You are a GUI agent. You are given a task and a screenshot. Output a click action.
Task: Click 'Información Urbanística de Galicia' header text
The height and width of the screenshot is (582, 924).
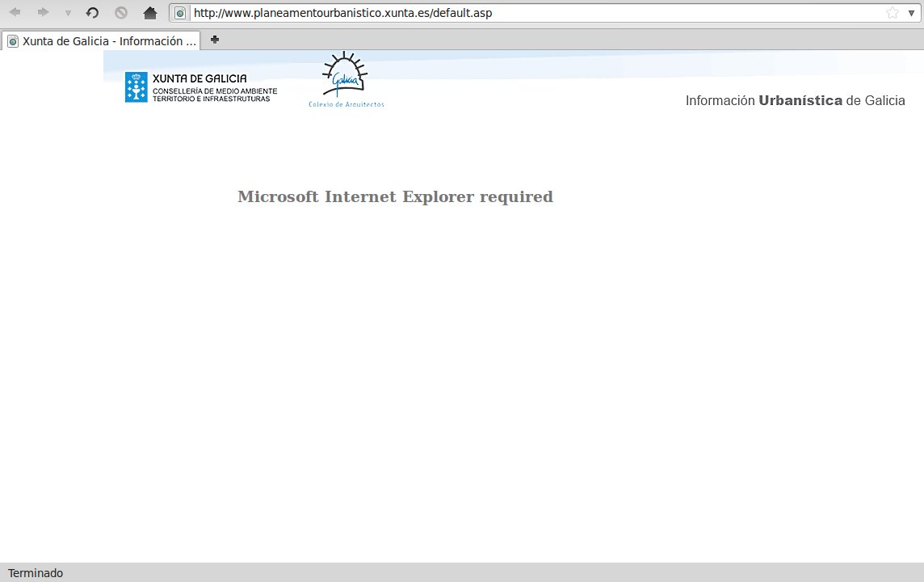click(795, 101)
